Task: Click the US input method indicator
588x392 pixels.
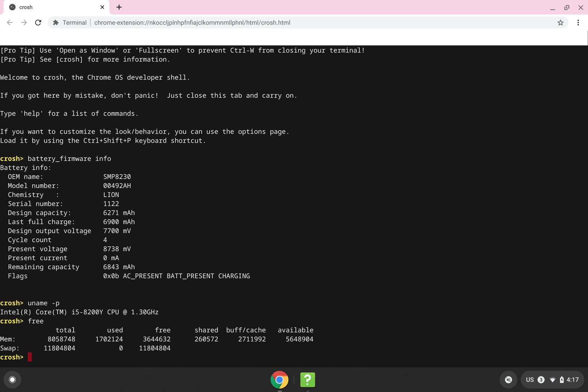Action: tap(530, 380)
